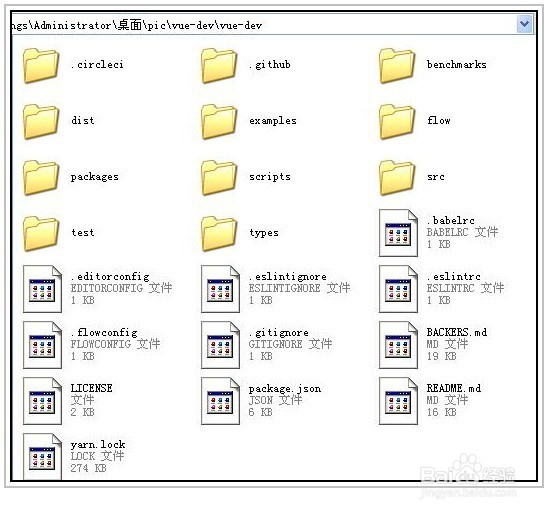Click the "types" folder name

point(264,233)
